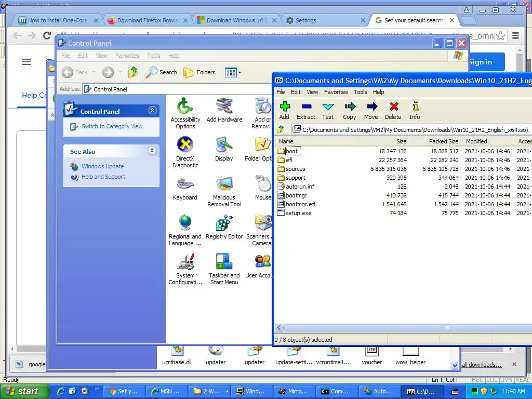Open Control Panel Tools menu

(x=154, y=56)
